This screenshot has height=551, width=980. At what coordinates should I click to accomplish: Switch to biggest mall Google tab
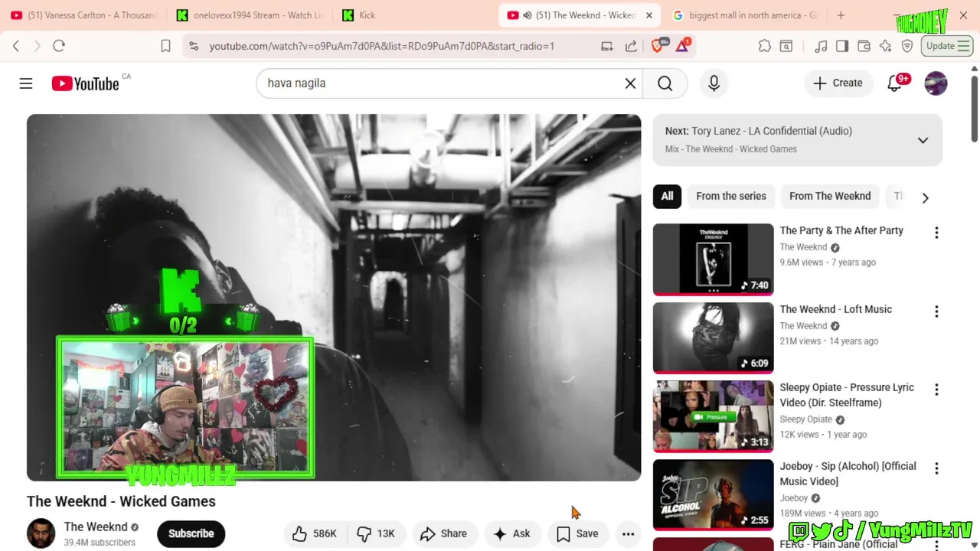tap(746, 15)
